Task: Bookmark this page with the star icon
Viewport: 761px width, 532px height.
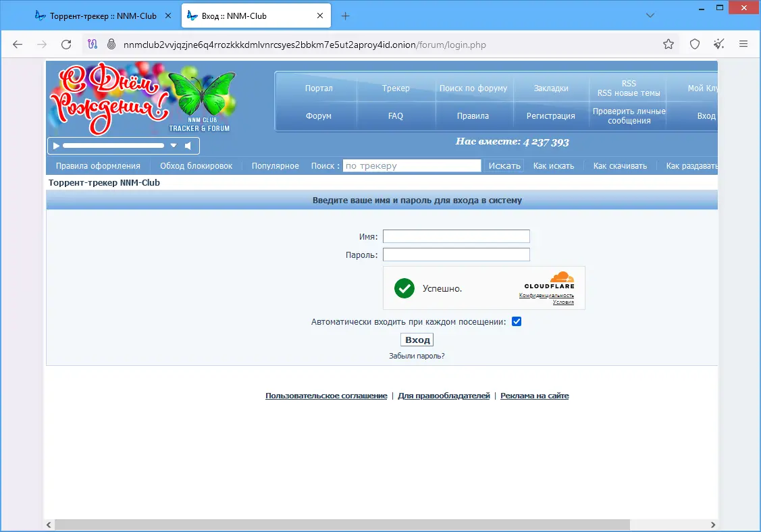Action: pyautogui.click(x=668, y=45)
